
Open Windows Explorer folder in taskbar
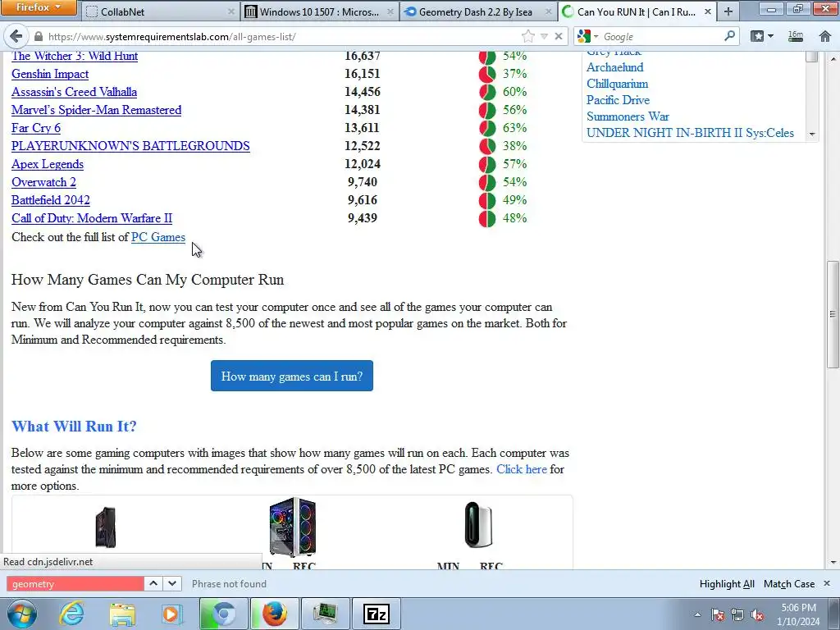point(122,614)
